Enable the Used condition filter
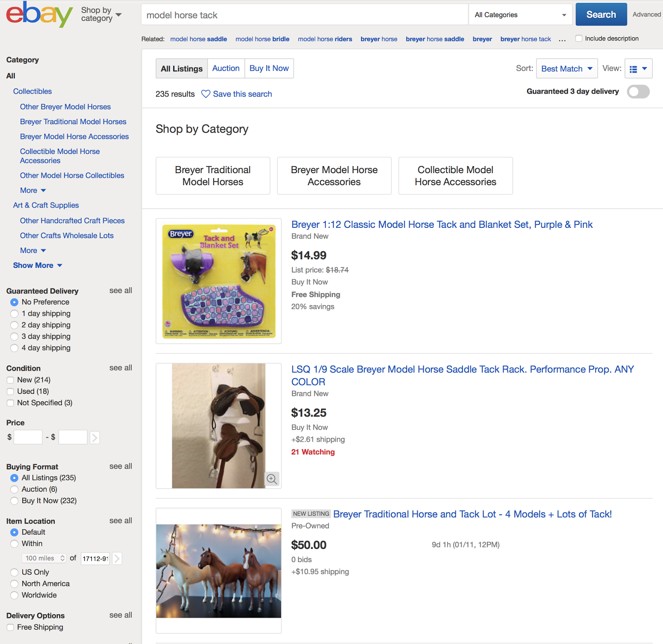663x644 pixels. coord(10,391)
